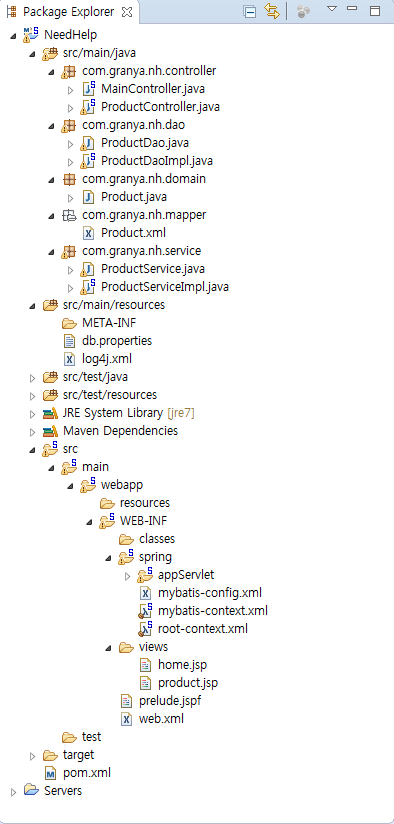
Task: Click the ProductServiceImpl.java file icon
Action: tap(88, 286)
